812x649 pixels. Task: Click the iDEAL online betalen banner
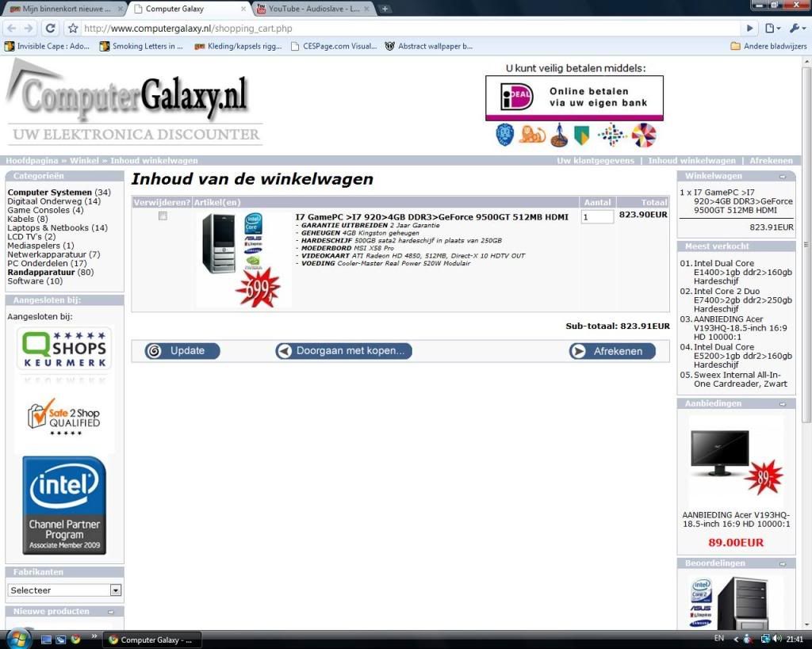pos(574,97)
